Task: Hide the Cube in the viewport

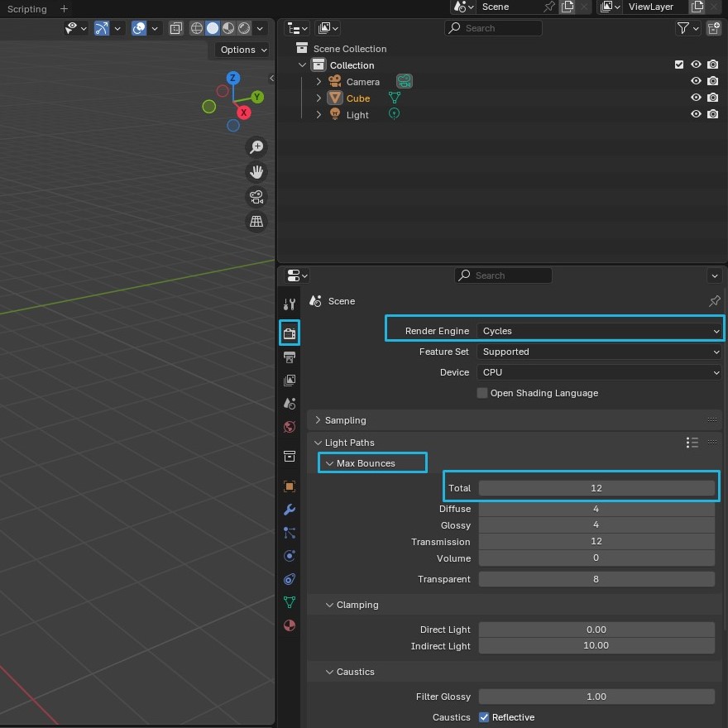Action: pyautogui.click(x=696, y=98)
